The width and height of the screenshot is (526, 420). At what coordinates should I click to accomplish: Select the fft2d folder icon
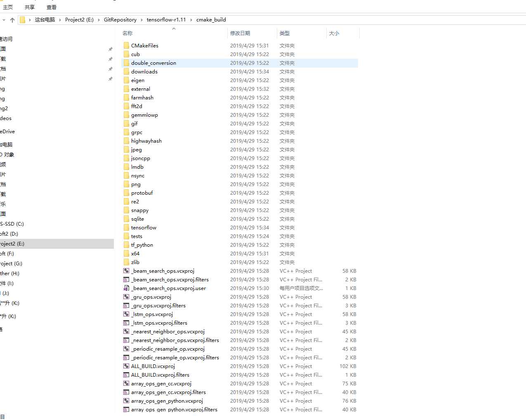click(126, 106)
